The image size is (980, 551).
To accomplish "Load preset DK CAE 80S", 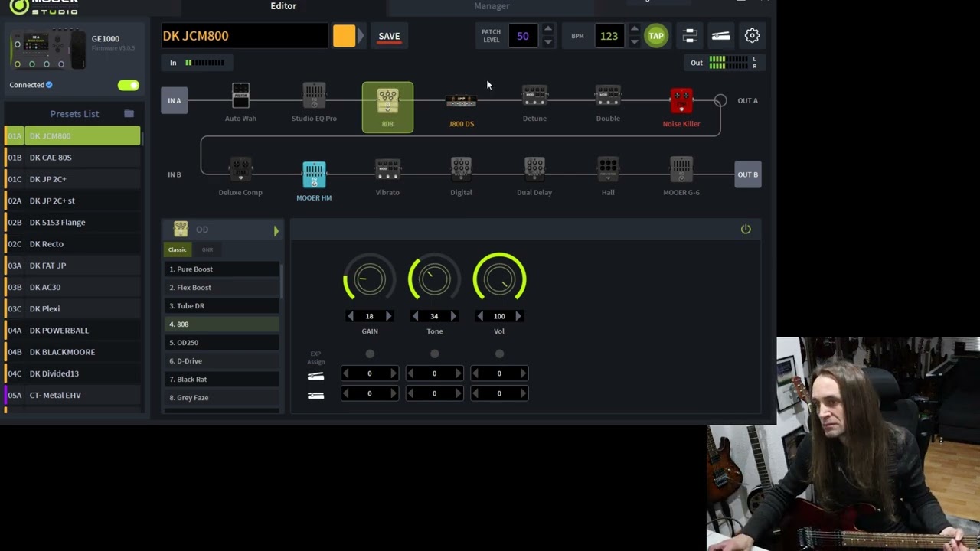I will tap(73, 158).
